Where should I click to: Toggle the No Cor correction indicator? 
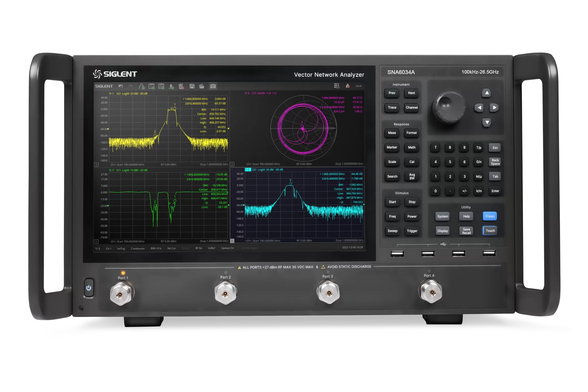click(171, 248)
